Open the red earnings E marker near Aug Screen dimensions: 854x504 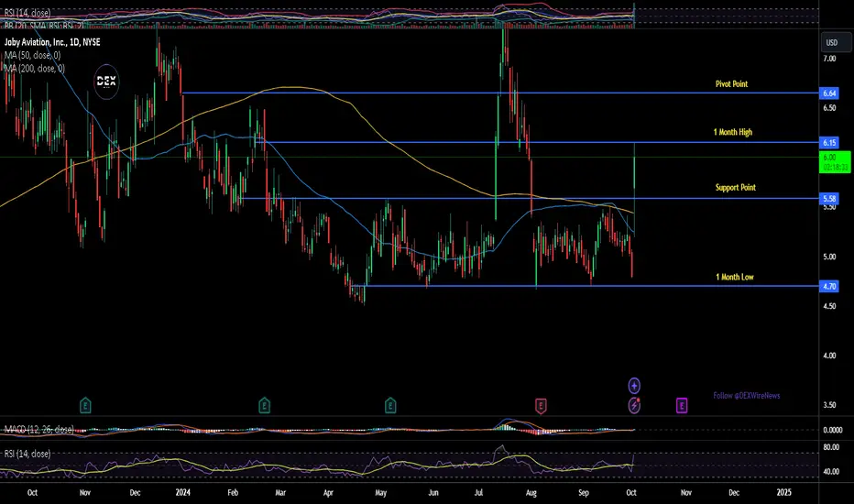541,406
